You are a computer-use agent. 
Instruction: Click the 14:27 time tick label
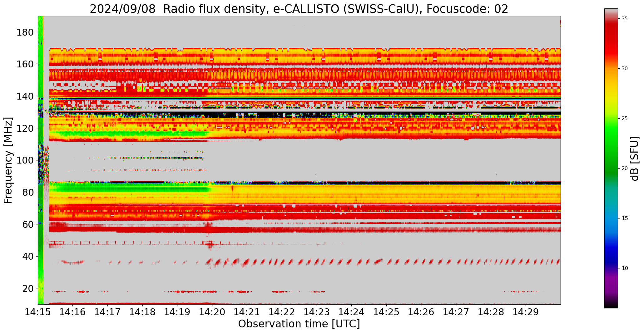tap(456, 312)
